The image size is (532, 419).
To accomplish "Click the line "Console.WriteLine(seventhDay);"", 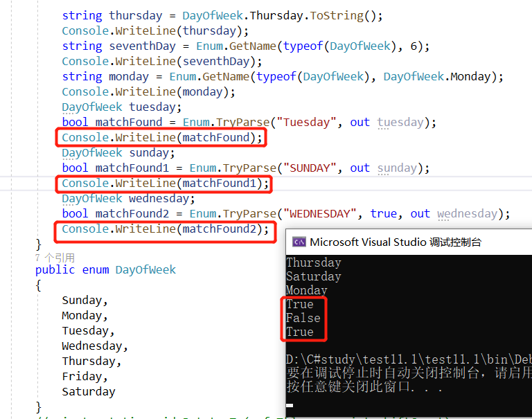I will (162, 62).
